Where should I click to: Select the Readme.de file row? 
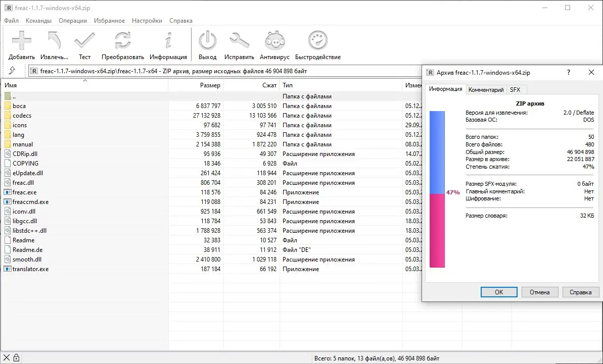click(x=211, y=250)
